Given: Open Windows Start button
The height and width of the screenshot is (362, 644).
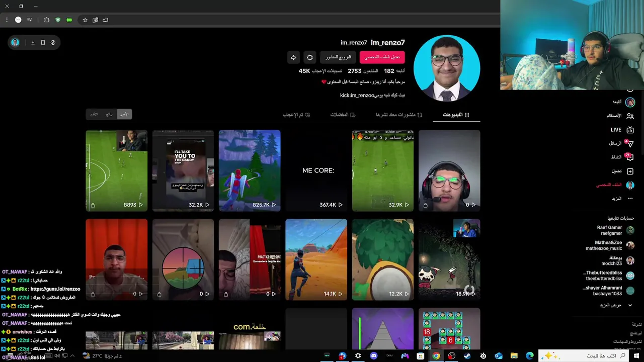Looking at the screenshot, I should (x=636, y=356).
